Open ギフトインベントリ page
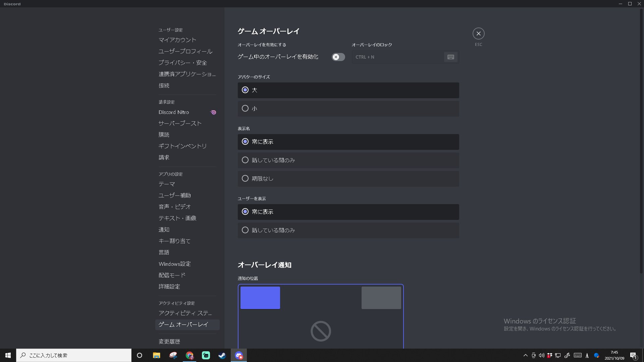The width and height of the screenshot is (644, 362). pyautogui.click(x=187, y=146)
